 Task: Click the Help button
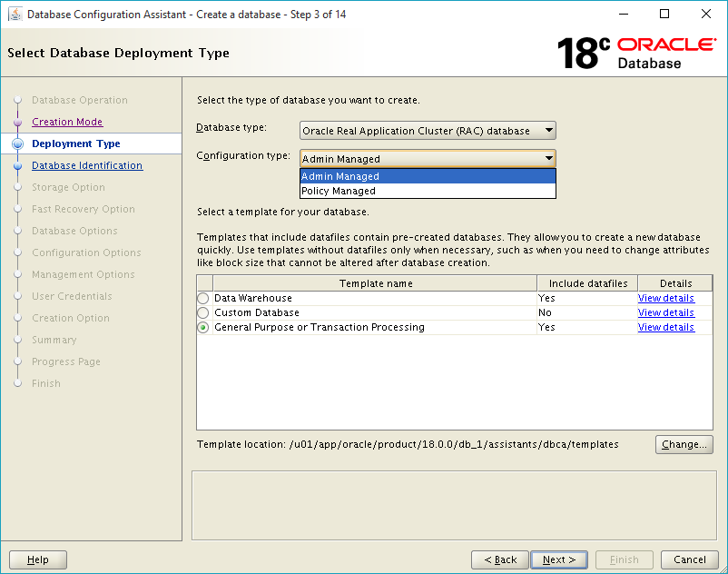coord(38,559)
